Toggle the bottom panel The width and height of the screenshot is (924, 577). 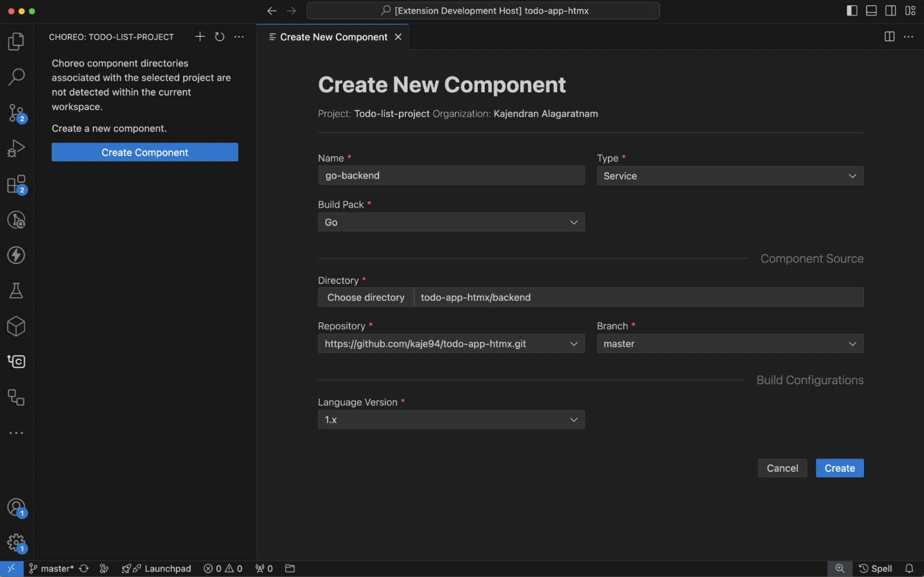pos(871,11)
